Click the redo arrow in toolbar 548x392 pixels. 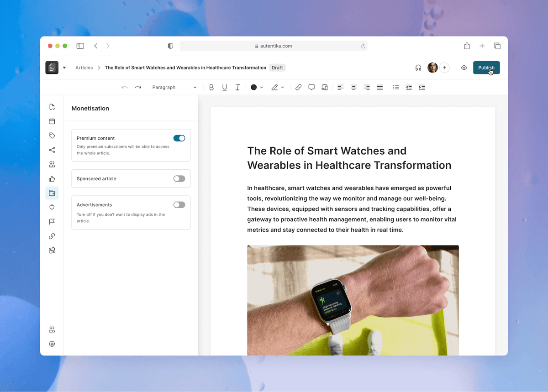138,87
